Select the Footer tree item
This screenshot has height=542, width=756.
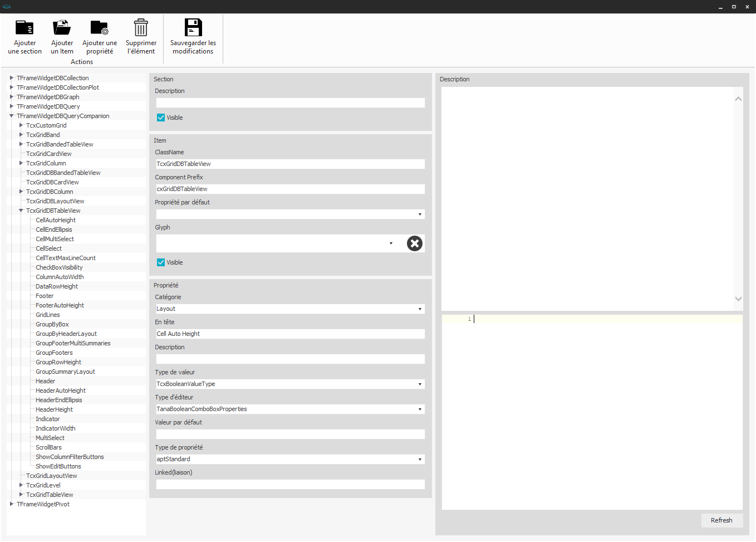(45, 296)
